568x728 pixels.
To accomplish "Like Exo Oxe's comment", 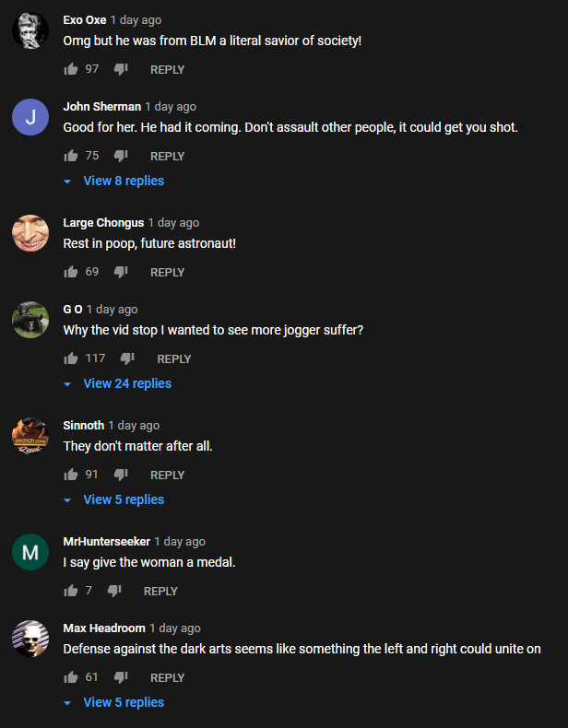I will [71, 69].
